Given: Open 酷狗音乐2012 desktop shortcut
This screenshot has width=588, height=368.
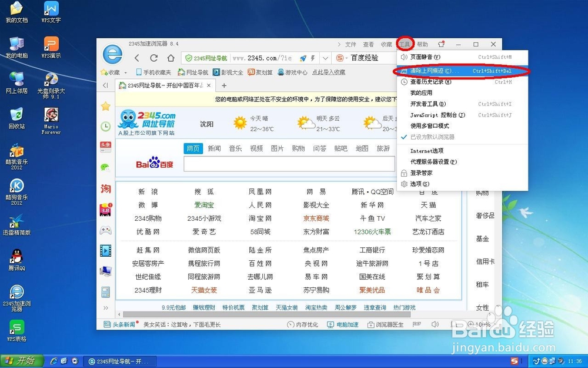Looking at the screenshot, I should [x=16, y=192].
